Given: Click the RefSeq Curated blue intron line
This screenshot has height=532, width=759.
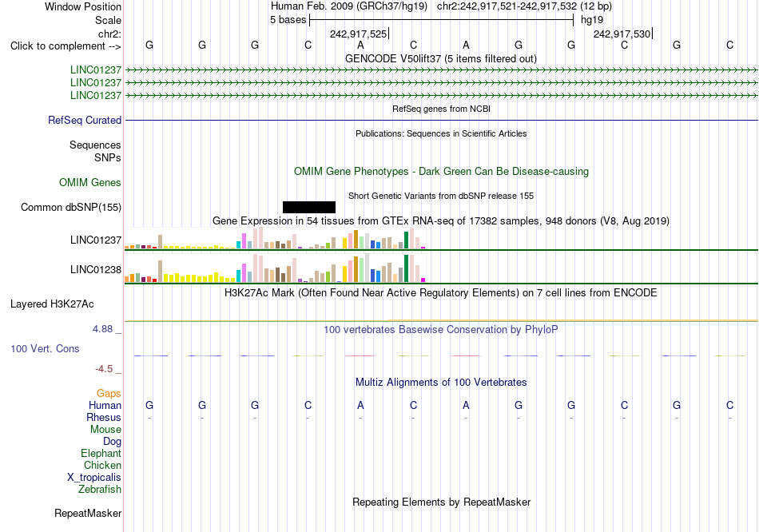Looking at the screenshot, I should click(441, 120).
